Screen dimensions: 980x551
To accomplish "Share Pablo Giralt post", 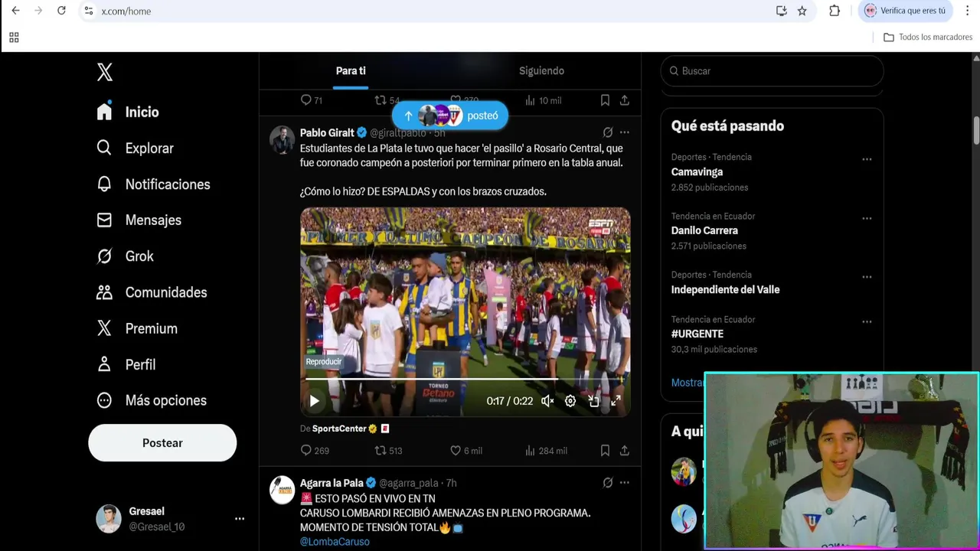I will [x=625, y=451].
